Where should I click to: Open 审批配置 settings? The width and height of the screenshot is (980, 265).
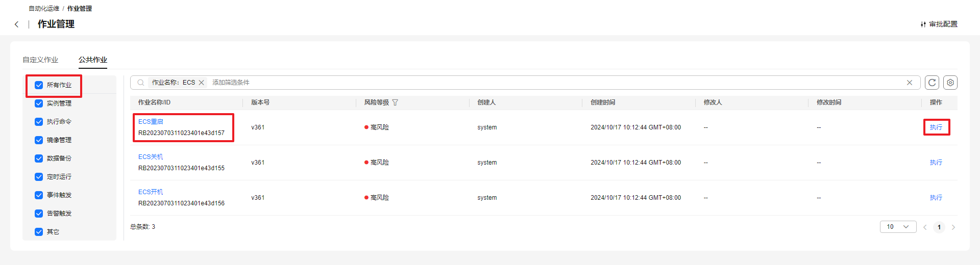tap(939, 24)
